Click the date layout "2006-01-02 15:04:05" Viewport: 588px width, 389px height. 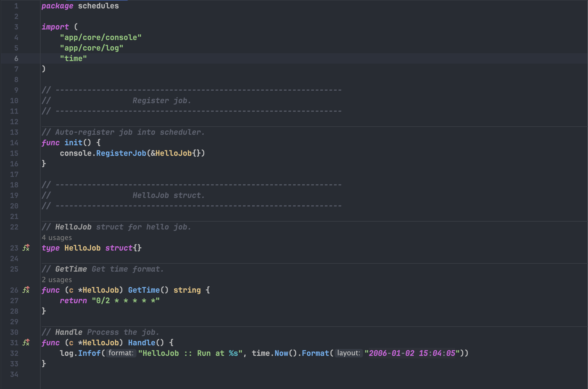(x=412, y=353)
